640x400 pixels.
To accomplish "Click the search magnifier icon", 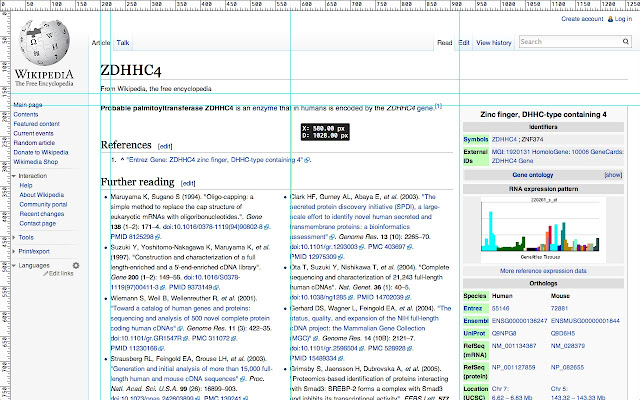I will click(624, 42).
